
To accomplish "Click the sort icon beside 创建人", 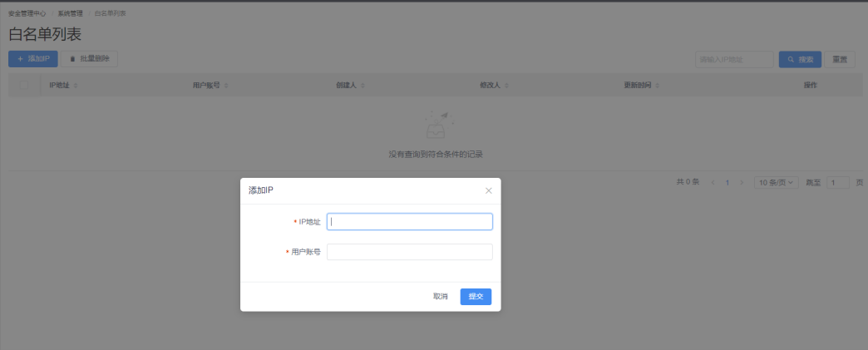I will click(x=362, y=85).
